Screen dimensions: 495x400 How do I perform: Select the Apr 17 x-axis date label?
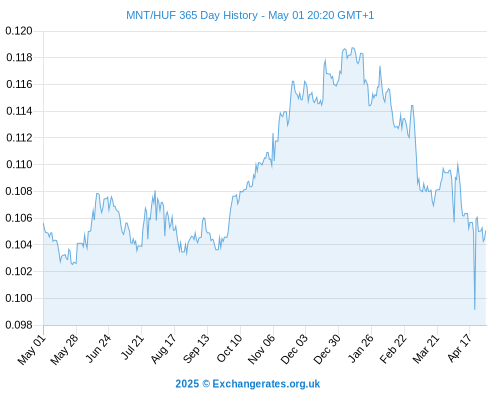(x=459, y=348)
